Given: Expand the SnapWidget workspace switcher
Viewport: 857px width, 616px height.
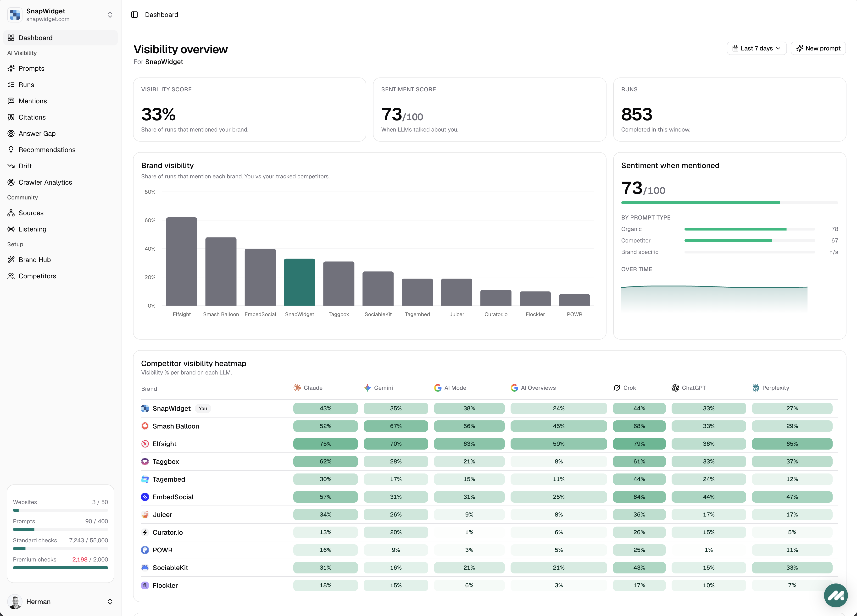Looking at the screenshot, I should coord(110,15).
